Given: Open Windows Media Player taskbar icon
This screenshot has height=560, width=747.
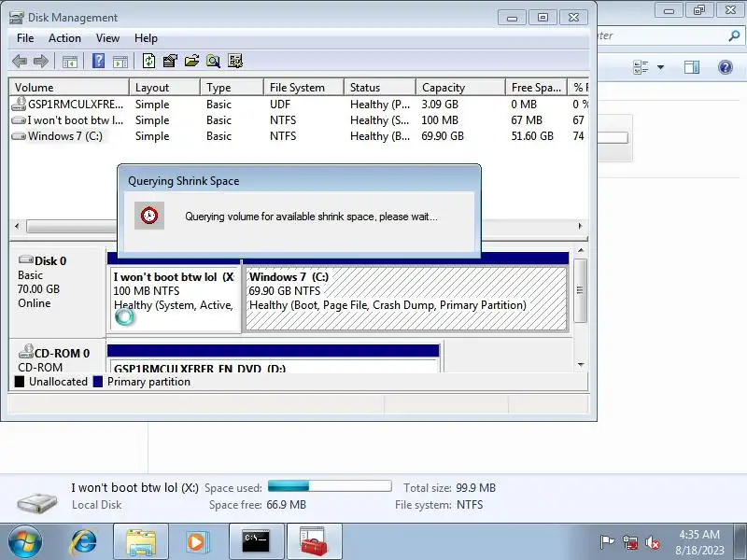Looking at the screenshot, I should (196, 542).
